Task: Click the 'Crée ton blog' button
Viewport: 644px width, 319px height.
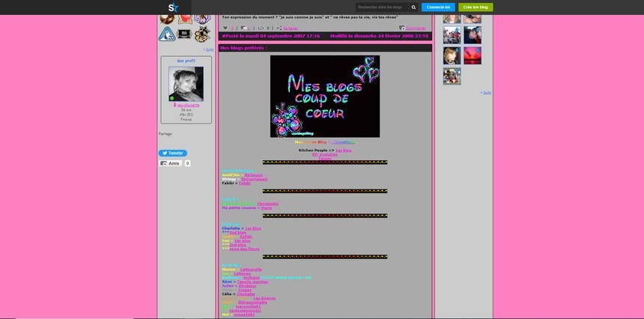Action: [476, 7]
